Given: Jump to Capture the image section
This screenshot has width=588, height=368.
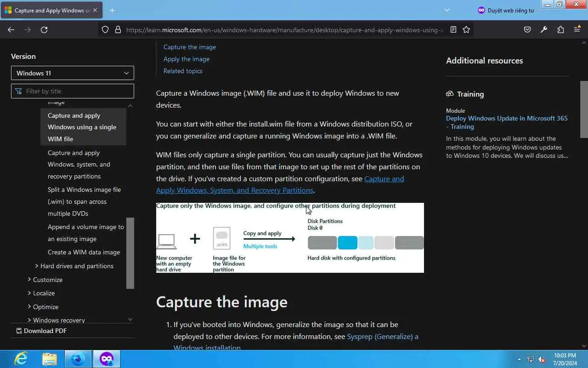Looking at the screenshot, I should click(x=190, y=47).
